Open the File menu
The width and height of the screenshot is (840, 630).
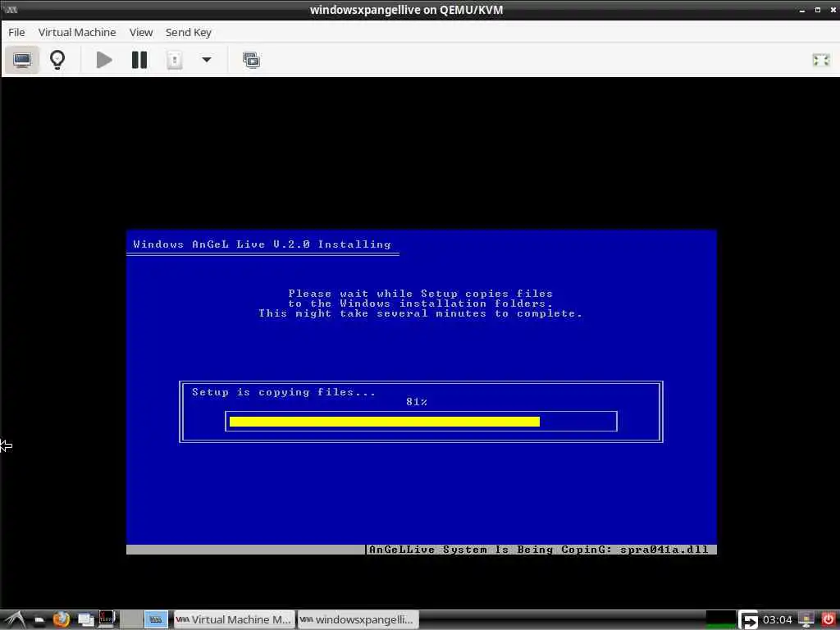click(16, 32)
